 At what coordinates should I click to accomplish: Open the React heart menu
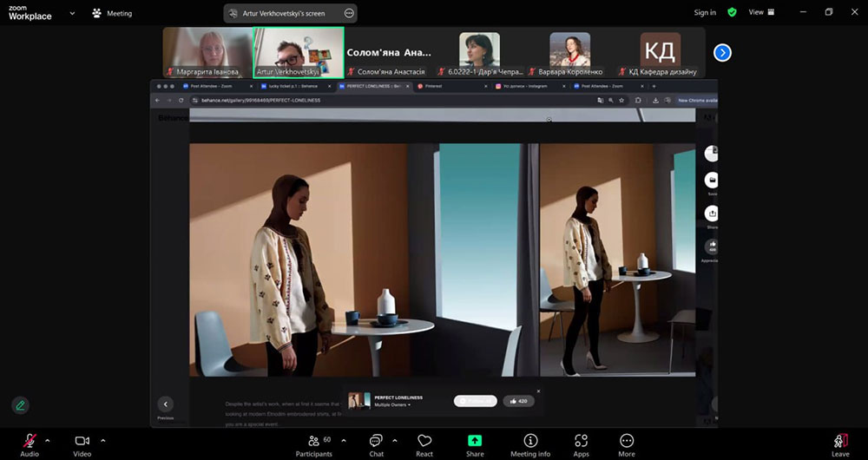[x=424, y=444]
